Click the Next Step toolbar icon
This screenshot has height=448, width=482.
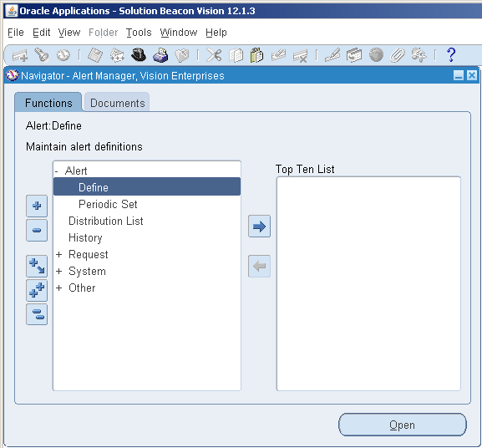(x=117, y=55)
